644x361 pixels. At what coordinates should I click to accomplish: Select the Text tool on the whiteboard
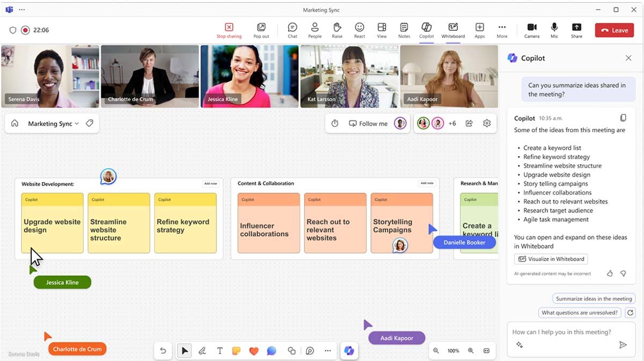pyautogui.click(x=220, y=351)
